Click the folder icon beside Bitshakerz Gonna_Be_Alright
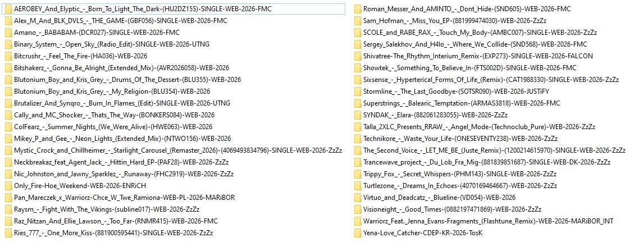The image size is (644, 247). pyautogui.click(x=8, y=68)
